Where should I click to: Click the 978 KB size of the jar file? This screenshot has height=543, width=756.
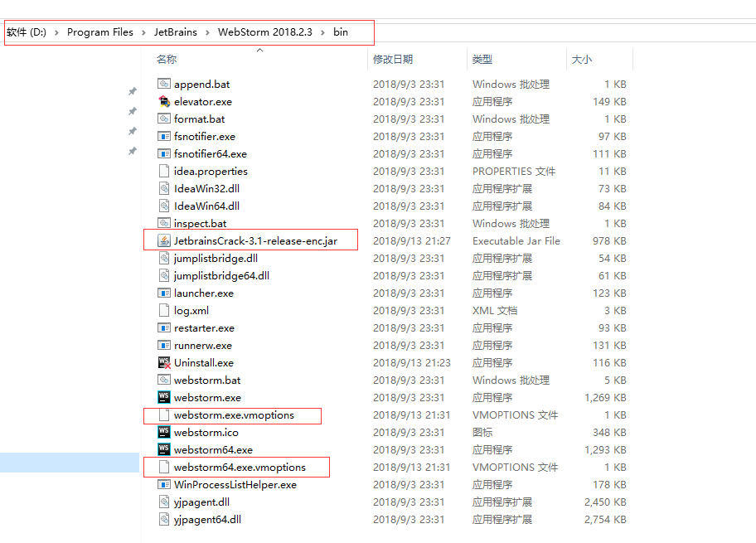pyautogui.click(x=609, y=240)
